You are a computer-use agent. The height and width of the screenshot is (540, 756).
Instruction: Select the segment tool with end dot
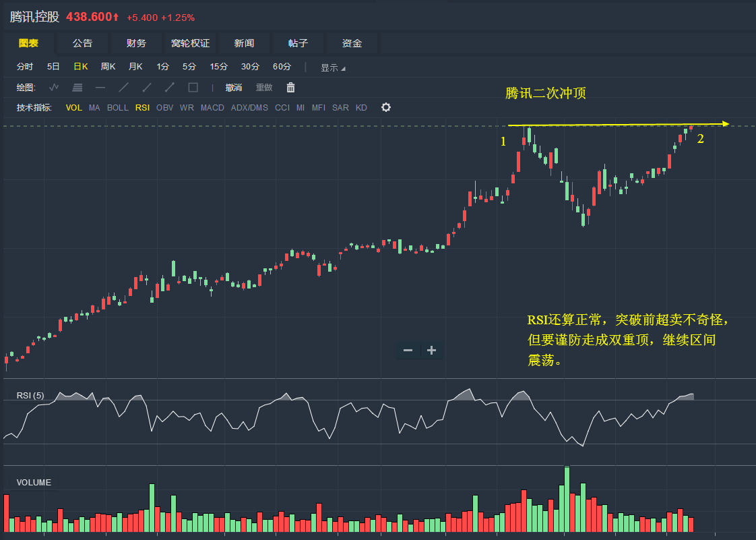[170, 88]
